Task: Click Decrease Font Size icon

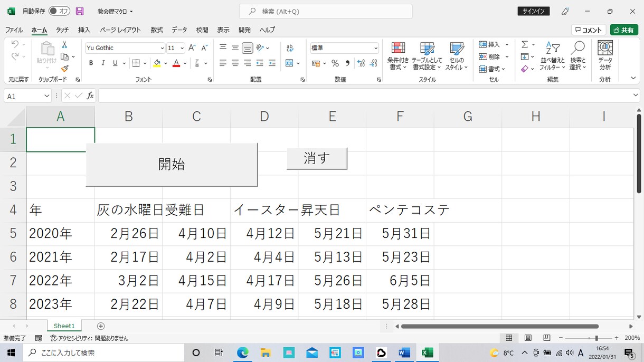Action: [x=204, y=48]
